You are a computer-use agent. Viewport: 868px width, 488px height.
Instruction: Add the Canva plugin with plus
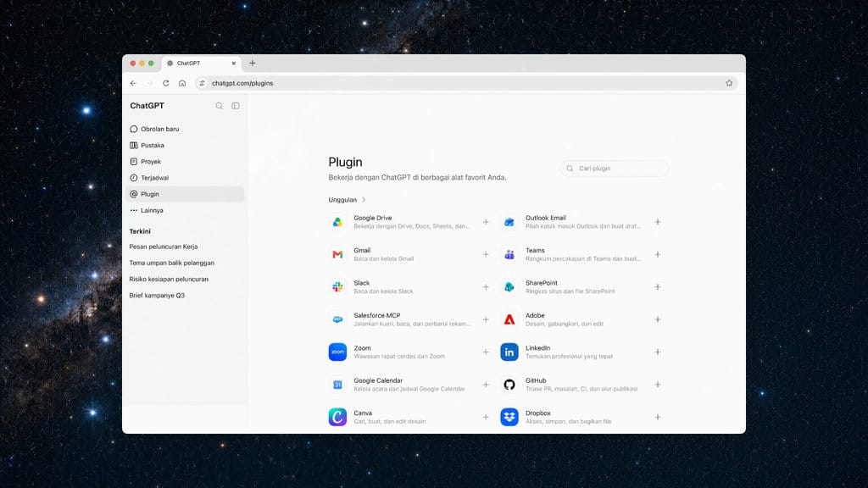click(x=486, y=417)
